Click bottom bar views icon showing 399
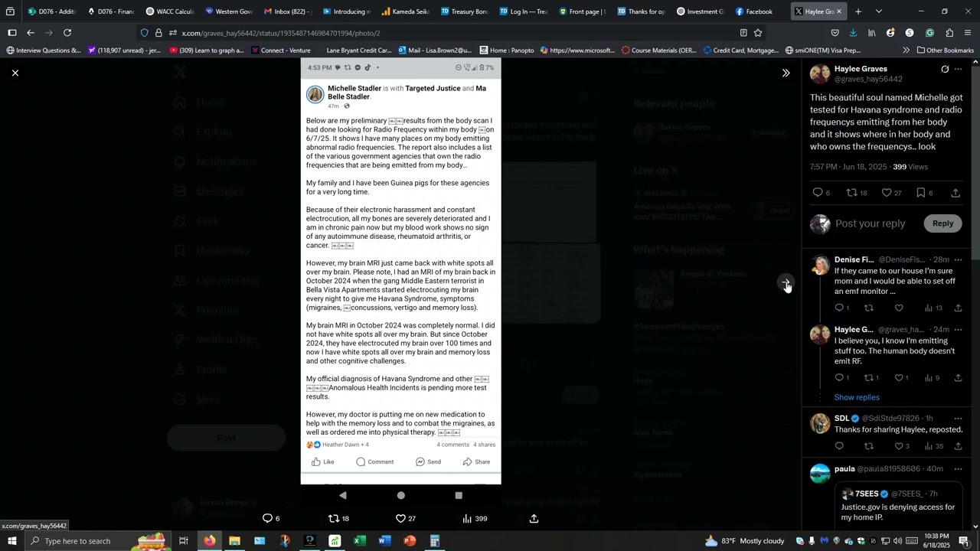This screenshot has height=551, width=980. point(475,519)
